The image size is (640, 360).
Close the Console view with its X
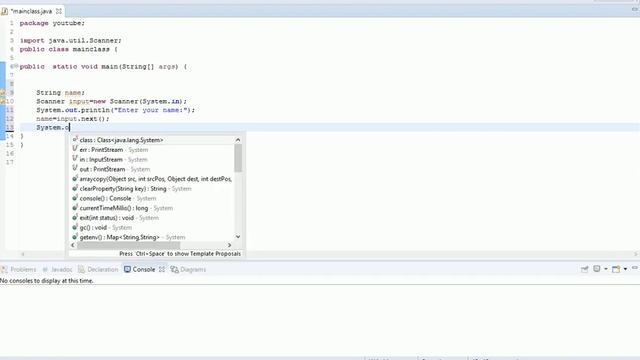click(162, 269)
